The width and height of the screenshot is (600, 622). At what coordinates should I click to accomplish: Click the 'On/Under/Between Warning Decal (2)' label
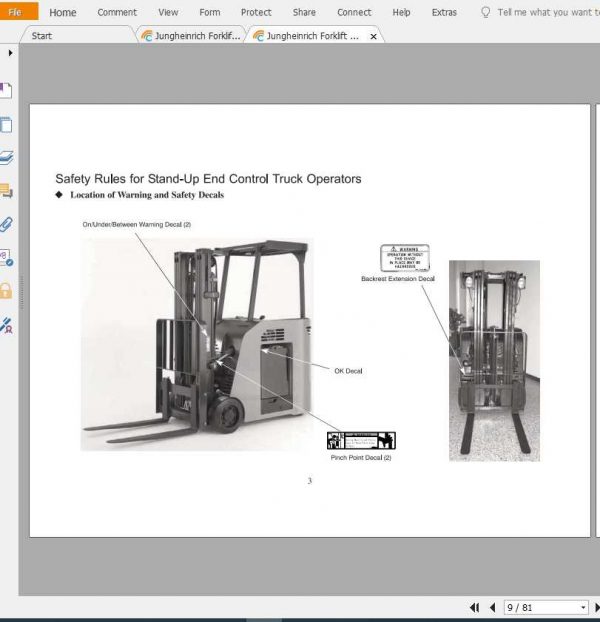[x=137, y=225]
